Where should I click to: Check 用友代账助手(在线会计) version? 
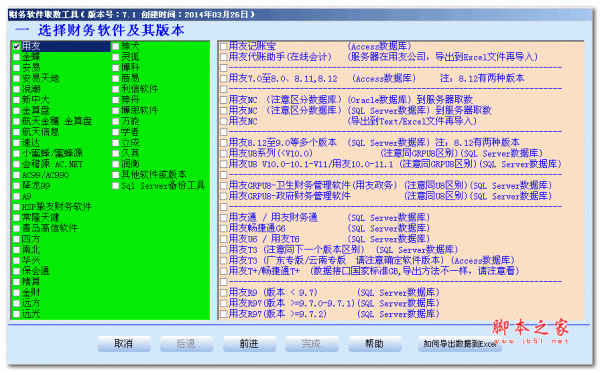pos(224,57)
